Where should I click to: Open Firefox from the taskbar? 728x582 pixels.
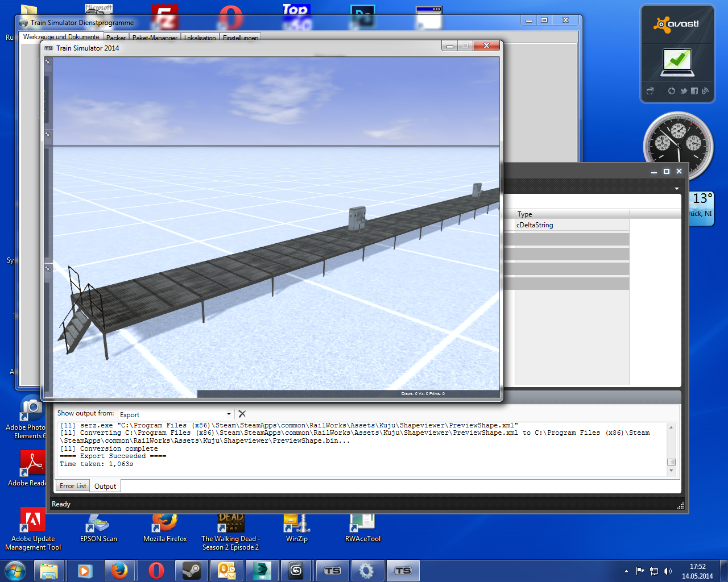[x=119, y=571]
